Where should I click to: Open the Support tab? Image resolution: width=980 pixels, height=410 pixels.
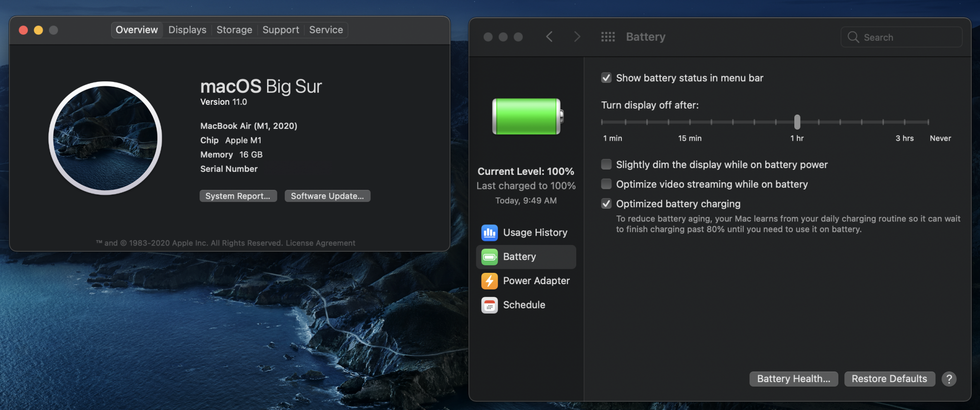click(x=281, y=30)
